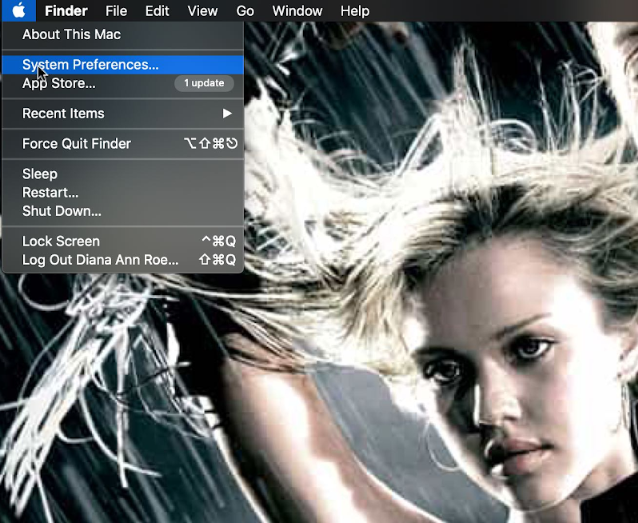Select About This Mac
This screenshot has height=523, width=638.
(123, 34)
